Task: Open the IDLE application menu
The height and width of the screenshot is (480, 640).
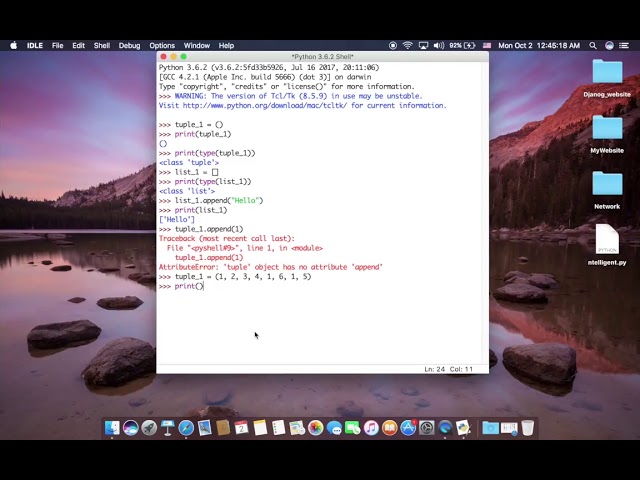Action: [x=35, y=45]
